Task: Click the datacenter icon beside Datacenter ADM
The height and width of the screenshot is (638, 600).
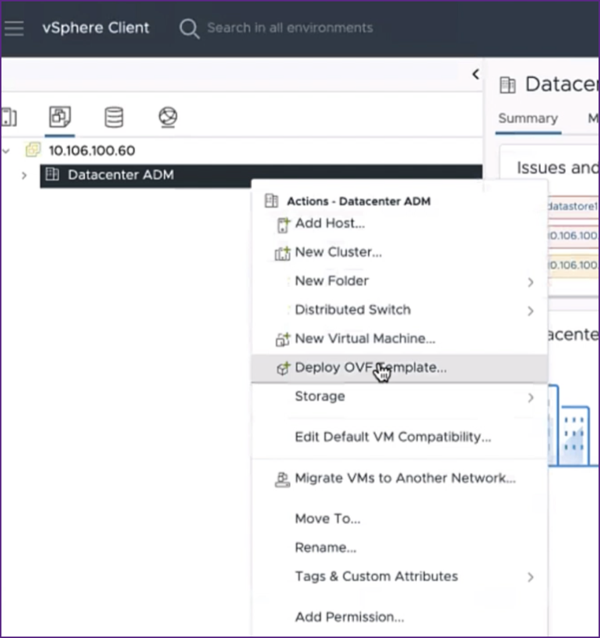Action: pyautogui.click(x=52, y=174)
